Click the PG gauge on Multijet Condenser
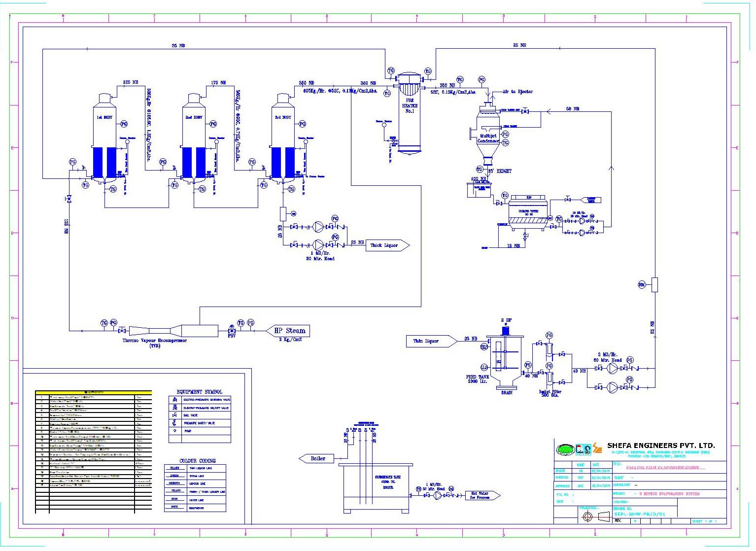The image size is (756, 551). click(x=505, y=135)
